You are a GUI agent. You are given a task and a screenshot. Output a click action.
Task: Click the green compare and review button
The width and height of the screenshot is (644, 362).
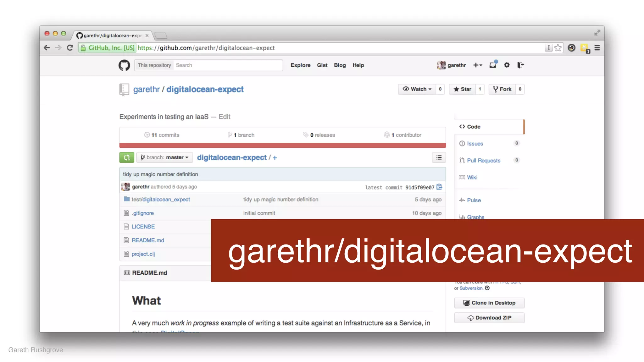pyautogui.click(x=127, y=157)
